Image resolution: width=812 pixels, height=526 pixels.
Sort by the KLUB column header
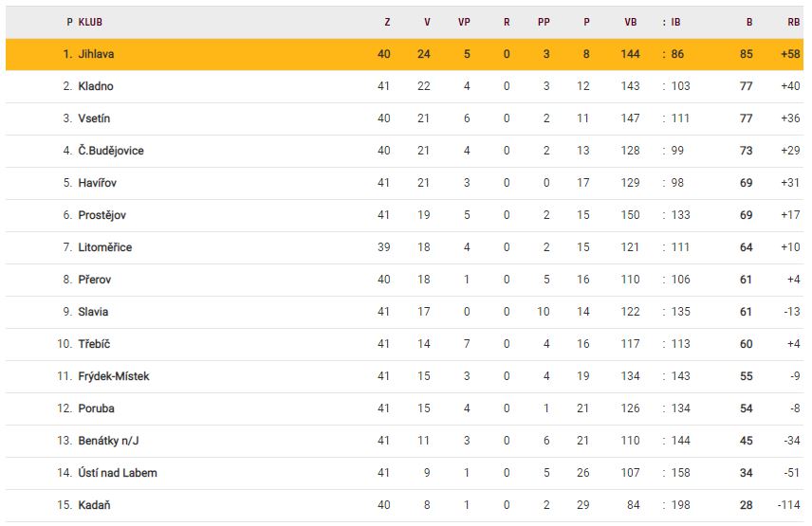click(90, 21)
